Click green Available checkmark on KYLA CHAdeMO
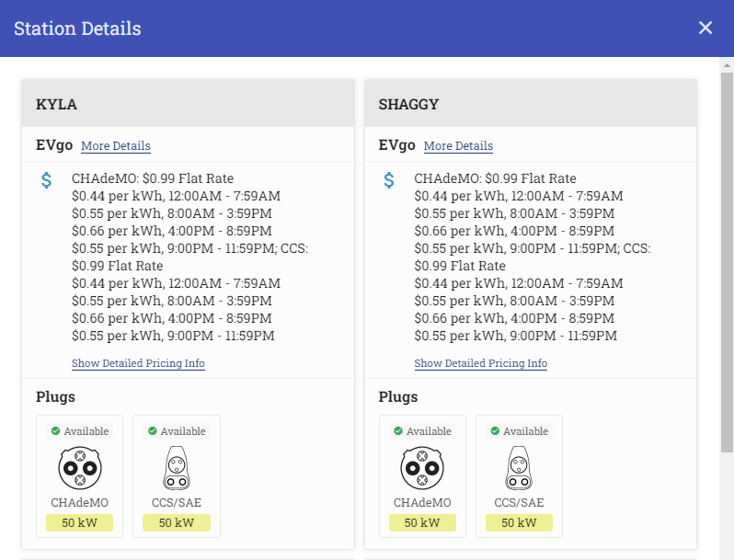Image resolution: width=734 pixels, height=560 pixels. [x=56, y=431]
